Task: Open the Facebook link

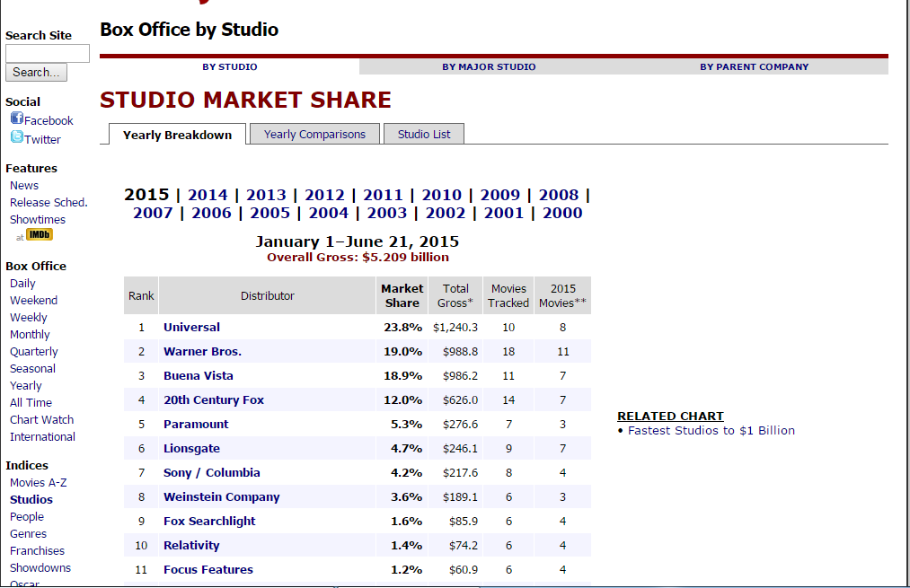Action: (49, 120)
